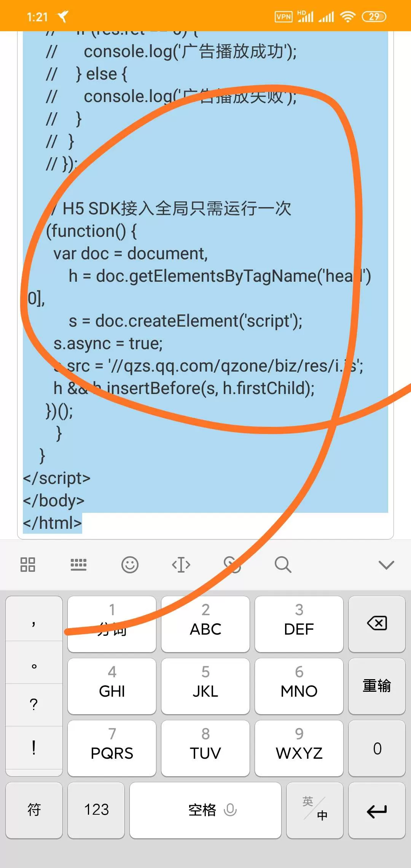411x868 pixels.
Task: Tap the Chinese period key
Action: tap(34, 662)
